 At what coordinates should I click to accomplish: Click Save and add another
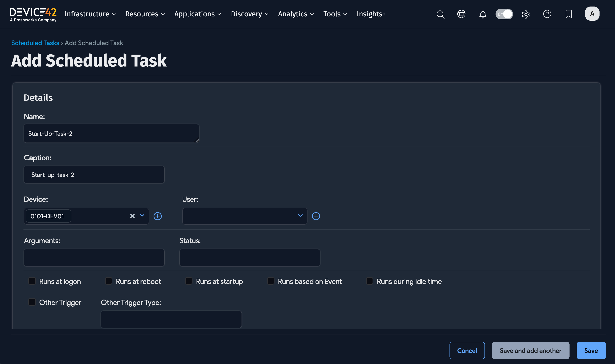click(531, 350)
